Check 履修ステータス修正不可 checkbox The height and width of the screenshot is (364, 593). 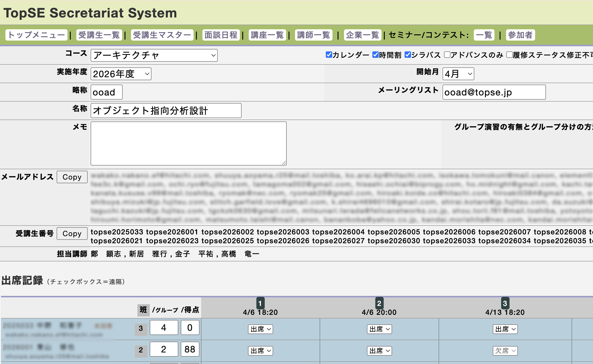509,55
